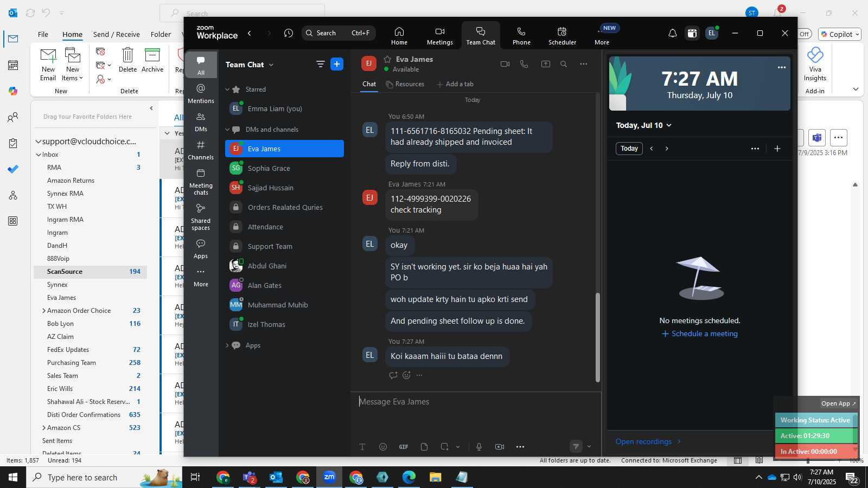Open the Today, Jul 10 date dropdown
Image resolution: width=868 pixels, height=488 pixels.
click(x=644, y=125)
